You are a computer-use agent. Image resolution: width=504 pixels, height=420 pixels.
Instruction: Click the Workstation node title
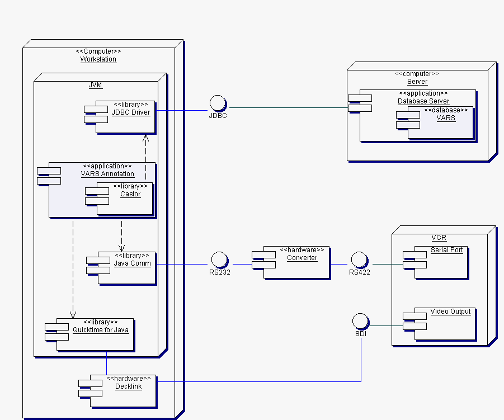[98, 59]
